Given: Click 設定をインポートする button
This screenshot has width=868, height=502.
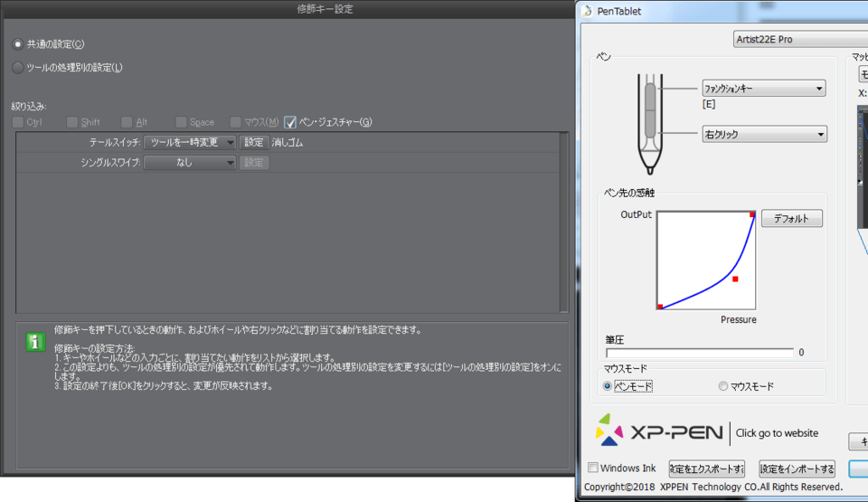Looking at the screenshot, I should click(x=797, y=469).
